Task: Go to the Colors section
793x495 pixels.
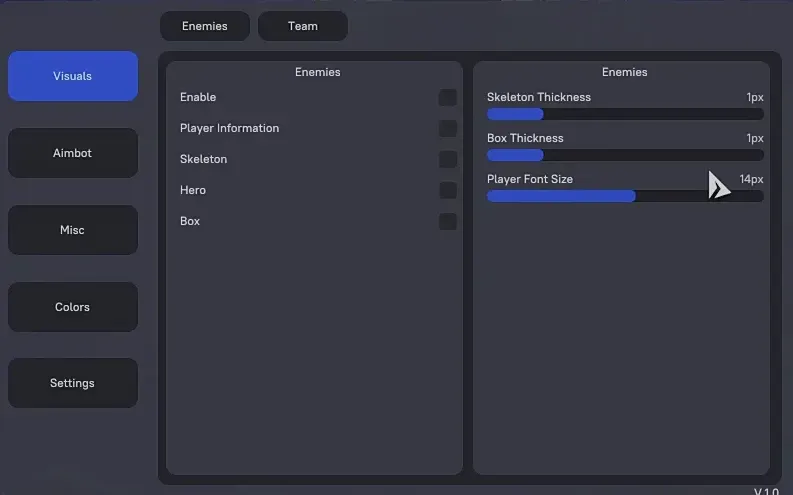Action: pos(73,307)
